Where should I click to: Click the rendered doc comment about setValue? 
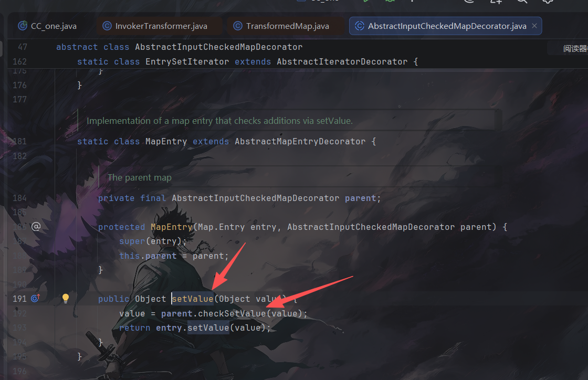219,121
